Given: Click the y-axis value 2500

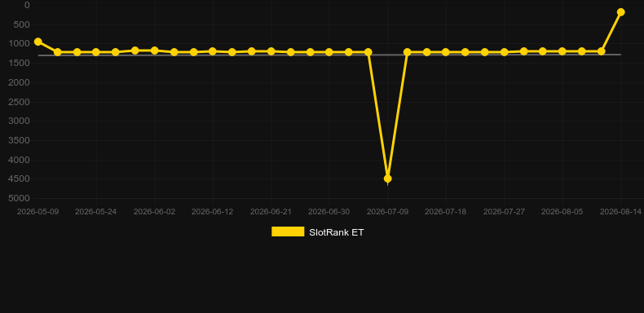Looking at the screenshot, I should (20, 102).
